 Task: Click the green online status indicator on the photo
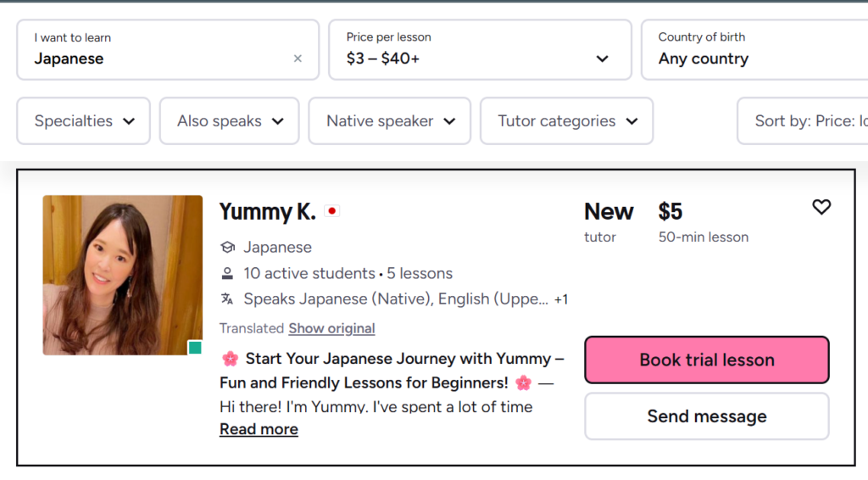195,347
